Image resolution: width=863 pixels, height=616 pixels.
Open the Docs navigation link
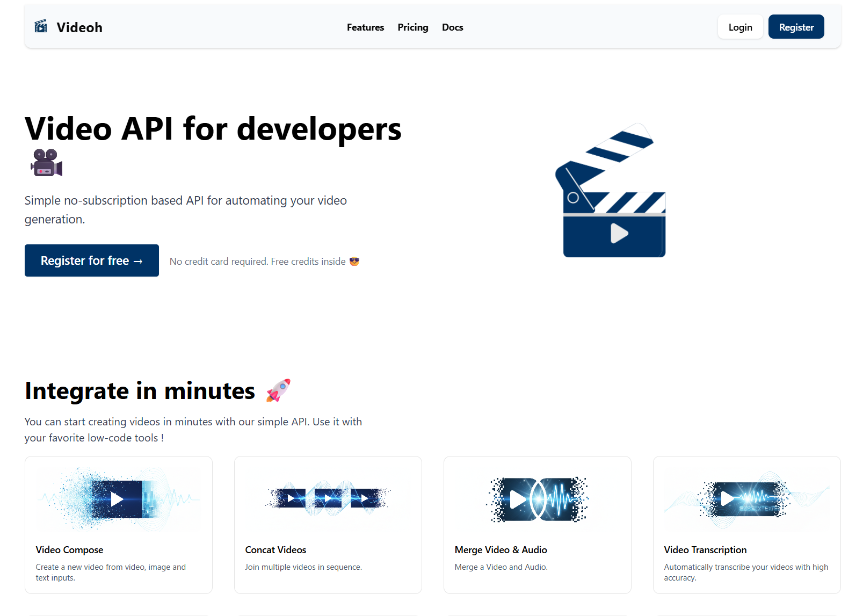453,27
